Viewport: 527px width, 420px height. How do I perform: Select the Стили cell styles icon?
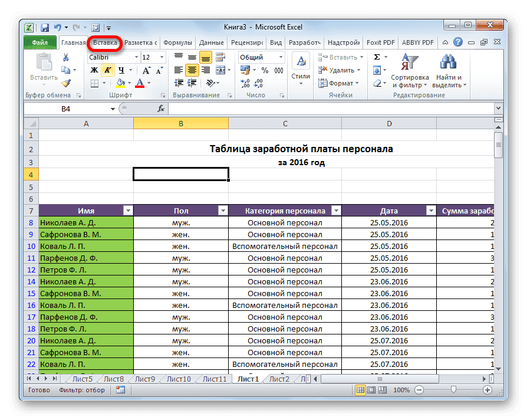300,61
